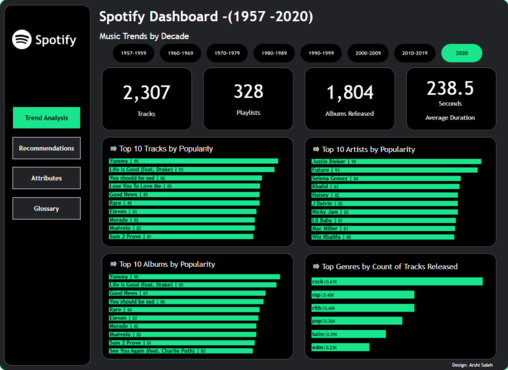This screenshot has width=508, height=370.
Task: Select the Yummy bar in Top Tracks
Action: [x=193, y=161]
